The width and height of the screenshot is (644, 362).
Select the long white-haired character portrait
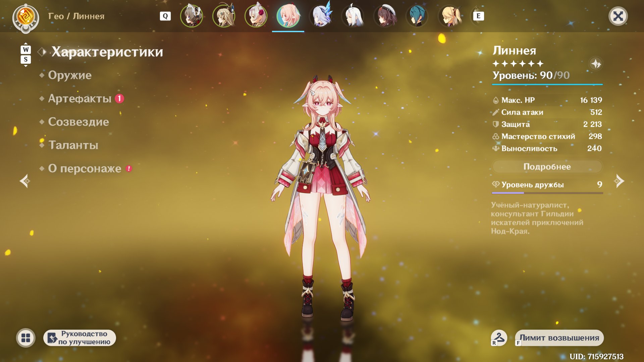coord(353,16)
